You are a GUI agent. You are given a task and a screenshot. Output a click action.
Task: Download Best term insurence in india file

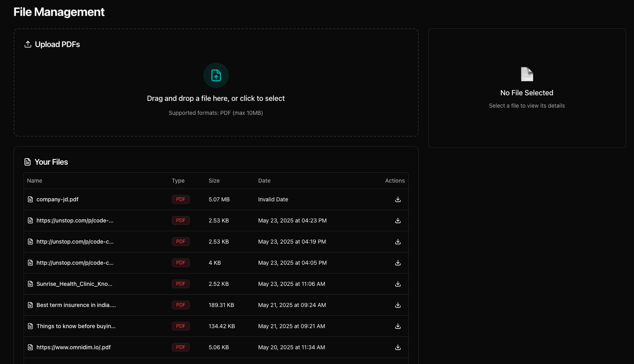398,305
